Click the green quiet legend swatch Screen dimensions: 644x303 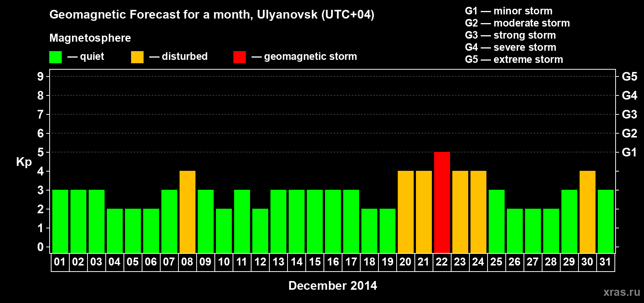55,57
